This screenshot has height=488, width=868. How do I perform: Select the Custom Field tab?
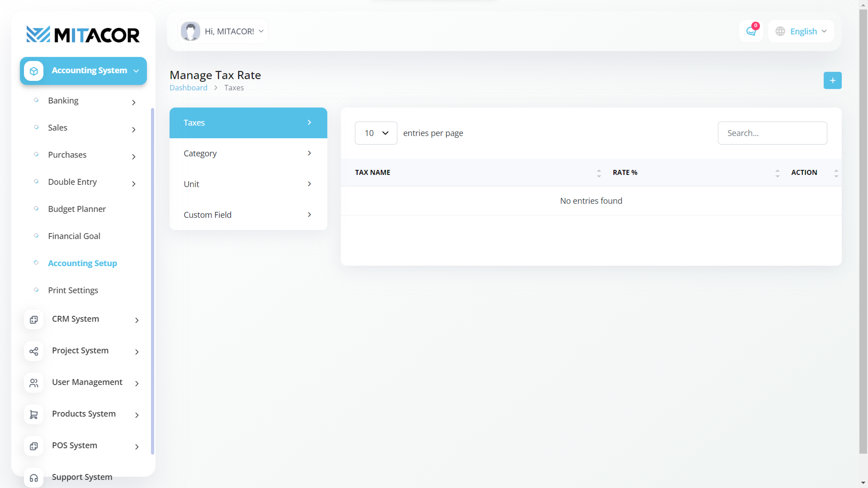click(x=248, y=215)
